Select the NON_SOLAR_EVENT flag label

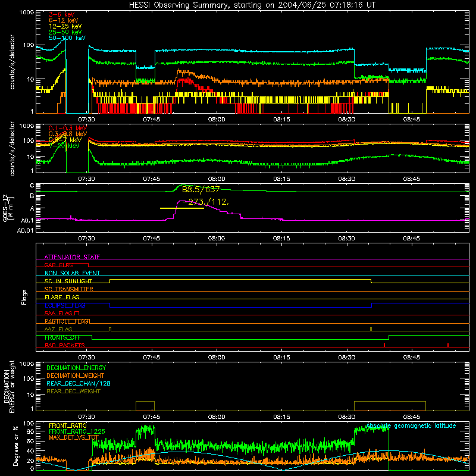coord(72,273)
